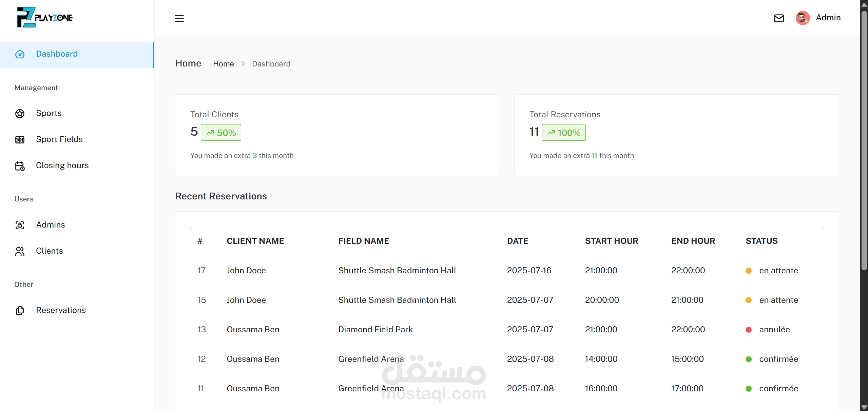Click the Reservations copy icon
868x411 pixels.
20,311
